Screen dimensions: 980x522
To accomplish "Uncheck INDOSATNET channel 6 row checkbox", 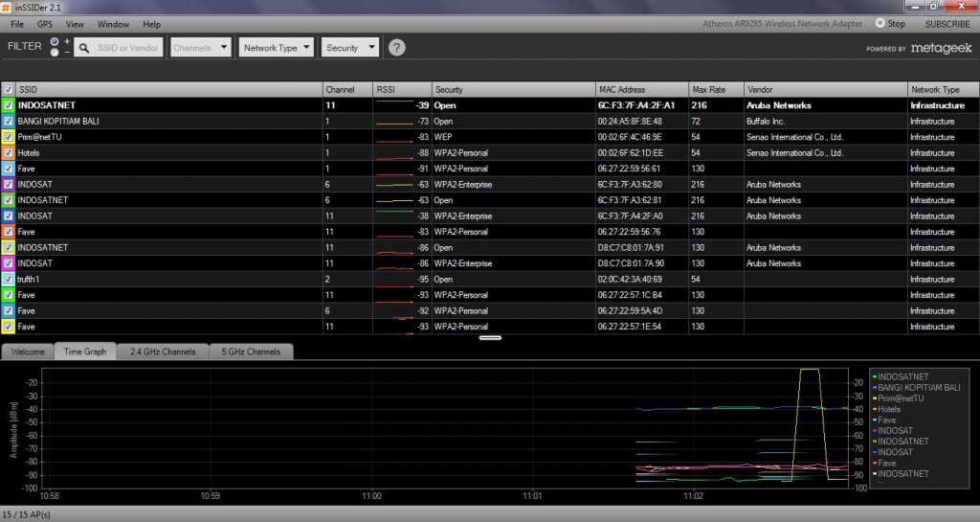I will (x=8, y=200).
